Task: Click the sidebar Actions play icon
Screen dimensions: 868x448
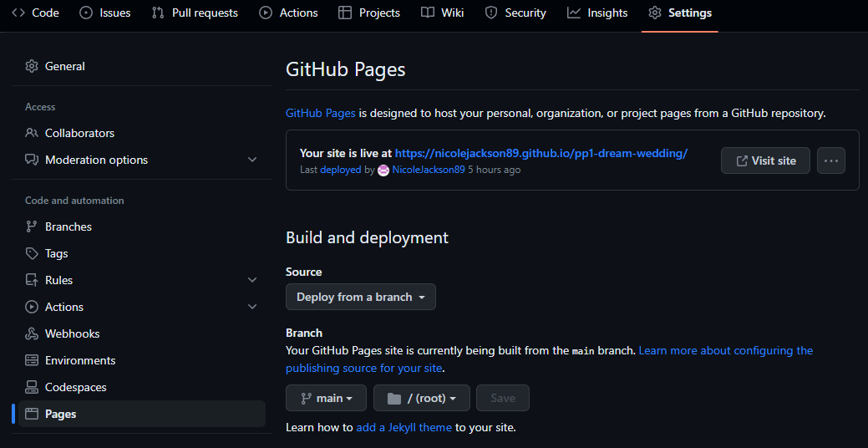Action: coord(32,307)
